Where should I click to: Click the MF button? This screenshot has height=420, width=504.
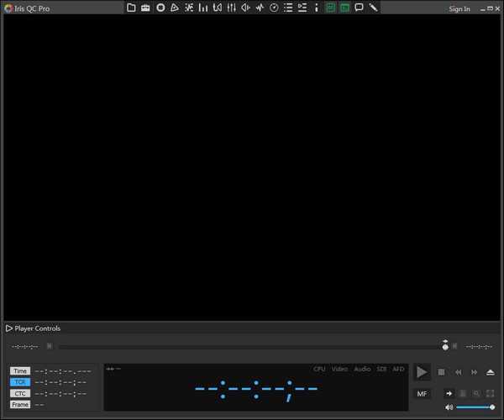pos(422,394)
